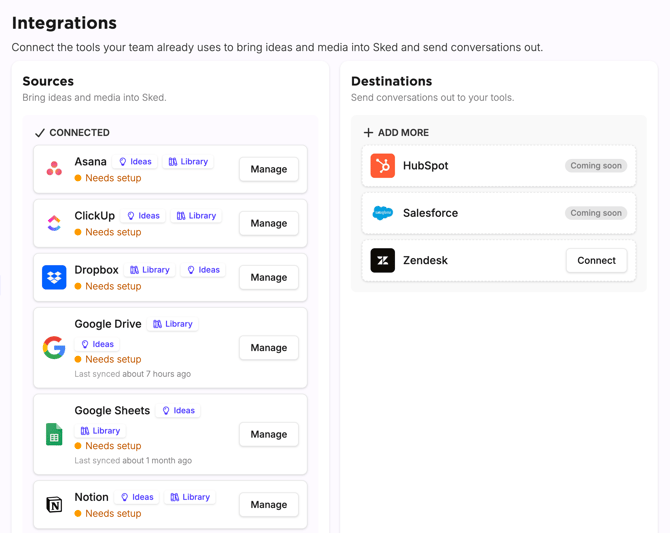Click the Library tag on Google Sheets

(x=100, y=431)
